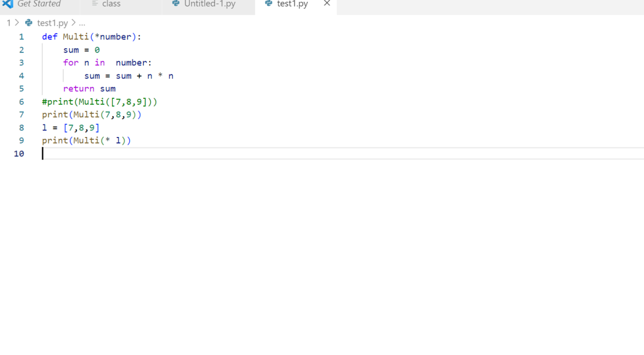Close the test1.py tab

tap(327, 4)
